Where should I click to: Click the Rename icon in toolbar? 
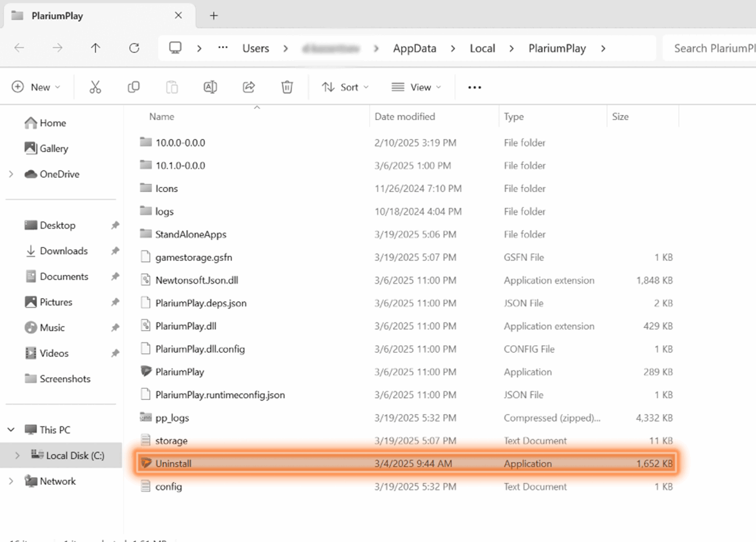coord(210,87)
